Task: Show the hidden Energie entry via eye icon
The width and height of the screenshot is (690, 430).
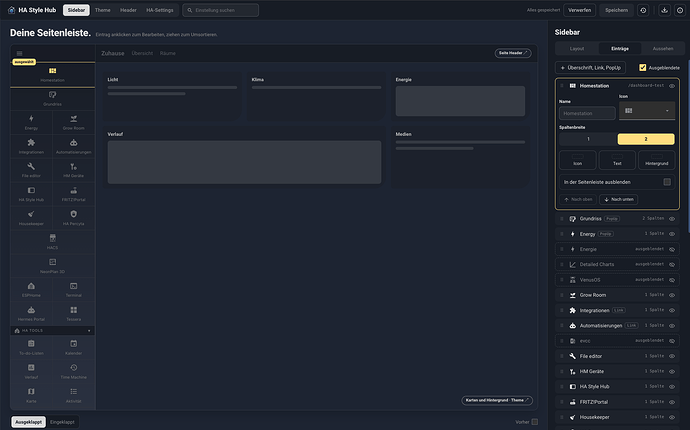Action: 672,249
